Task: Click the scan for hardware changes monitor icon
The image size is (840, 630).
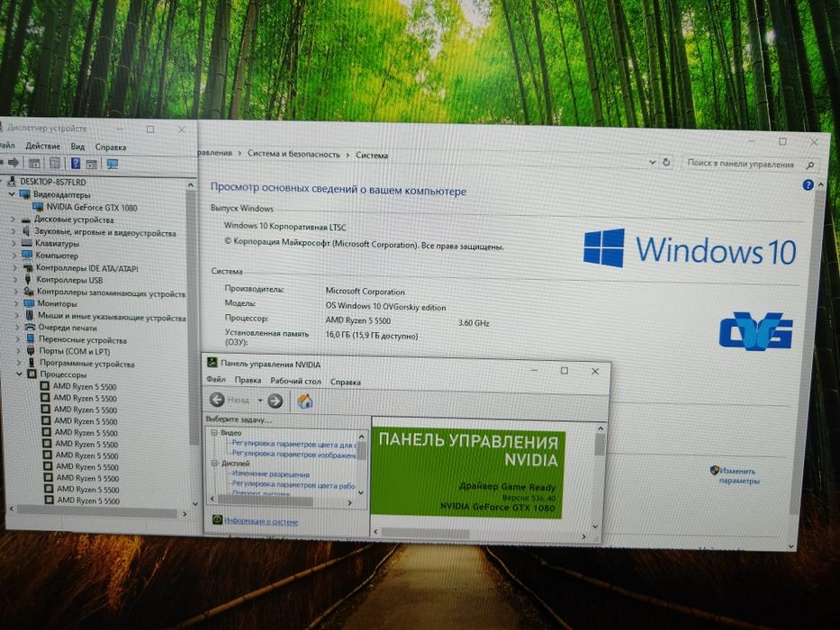Action: [x=112, y=164]
